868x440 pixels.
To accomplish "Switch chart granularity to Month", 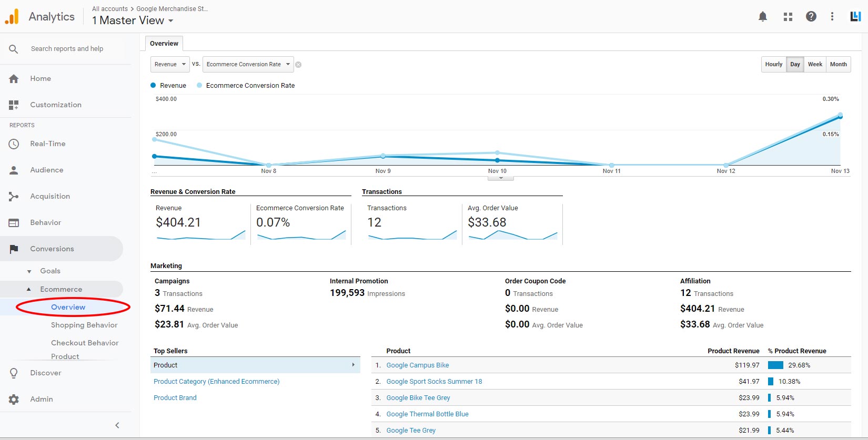I will pyautogui.click(x=838, y=65).
